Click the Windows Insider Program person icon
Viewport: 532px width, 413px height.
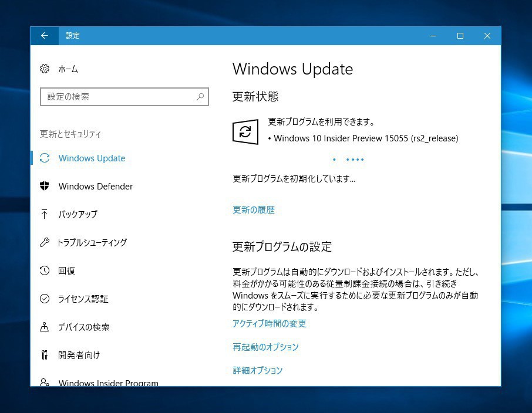45,382
